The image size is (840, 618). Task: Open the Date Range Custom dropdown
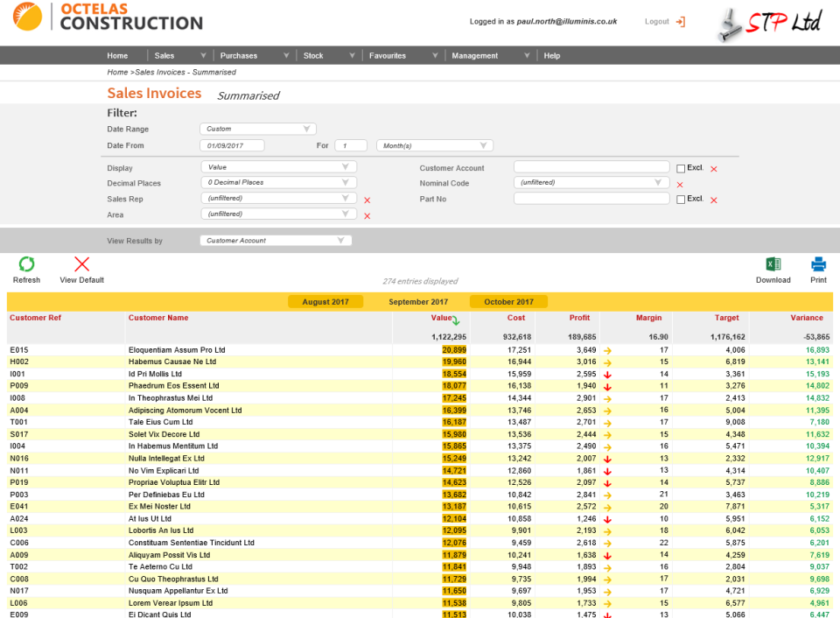coord(257,129)
